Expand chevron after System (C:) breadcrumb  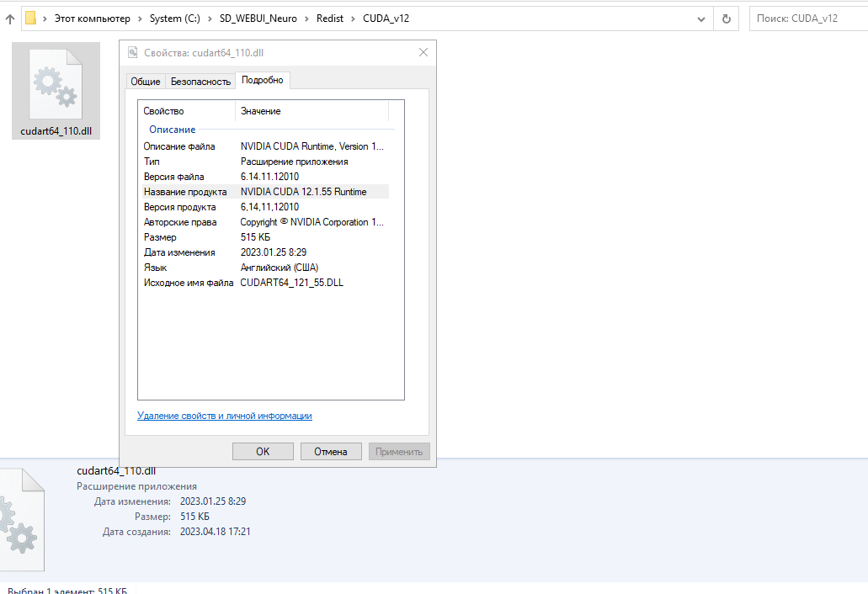(210, 19)
